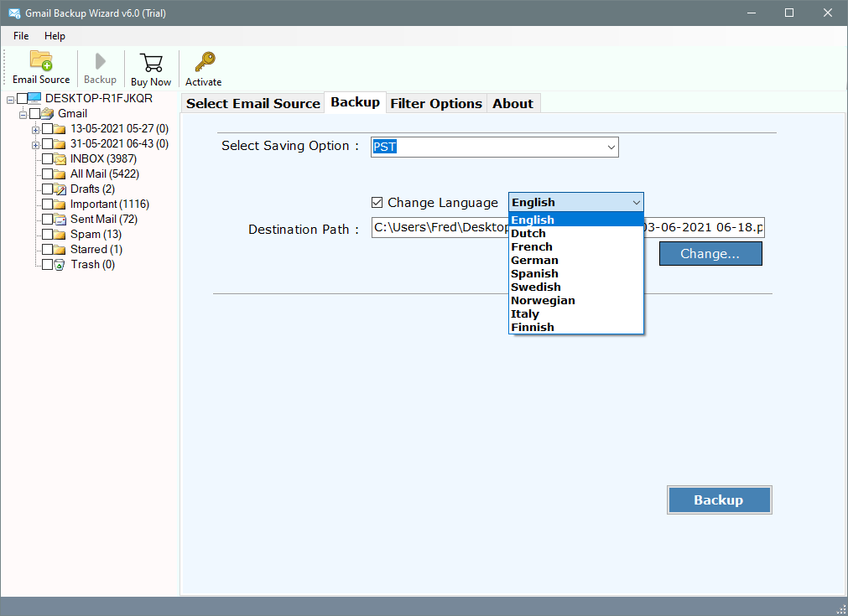Screen dimensions: 848x616
Task: Check the DESKTOP-R1FJKQR root checkbox
Action: tap(22, 98)
